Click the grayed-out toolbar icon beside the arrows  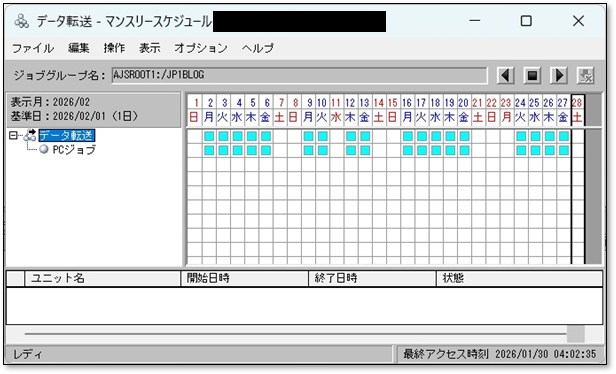tap(585, 75)
